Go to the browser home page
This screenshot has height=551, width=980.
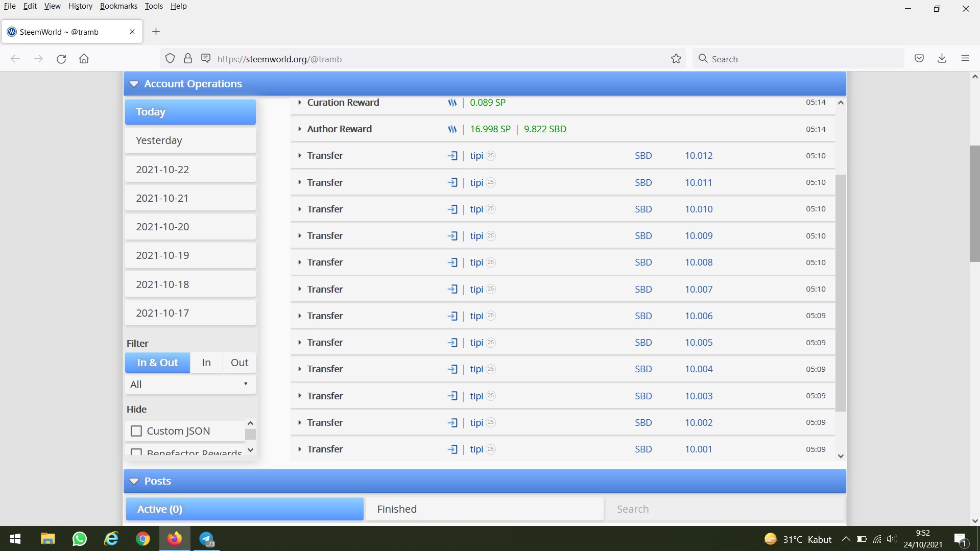(x=84, y=59)
